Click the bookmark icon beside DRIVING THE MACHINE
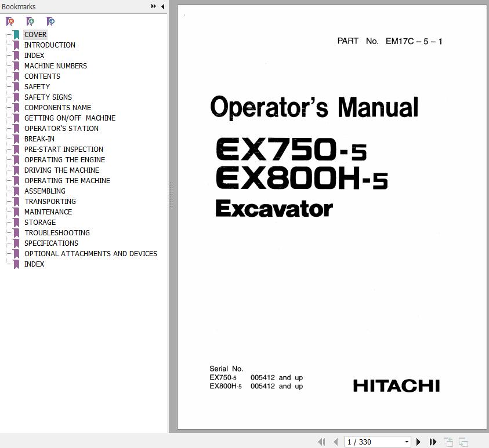 (16, 170)
